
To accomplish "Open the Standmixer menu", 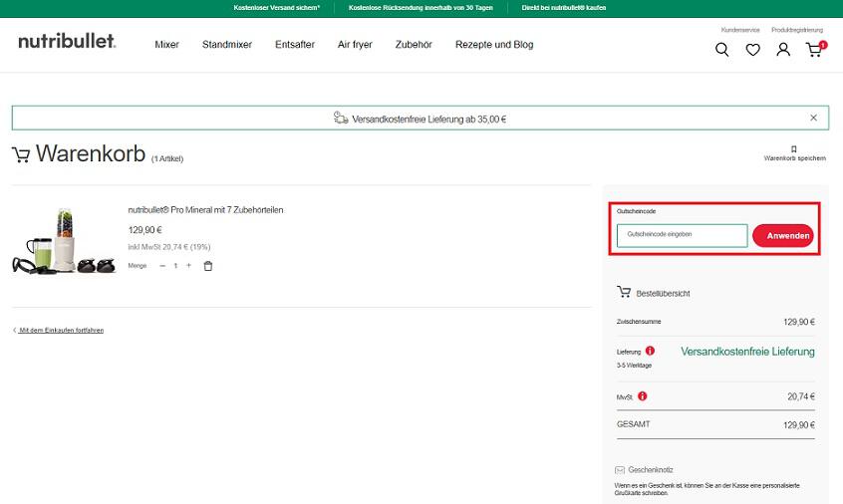I will [x=227, y=45].
